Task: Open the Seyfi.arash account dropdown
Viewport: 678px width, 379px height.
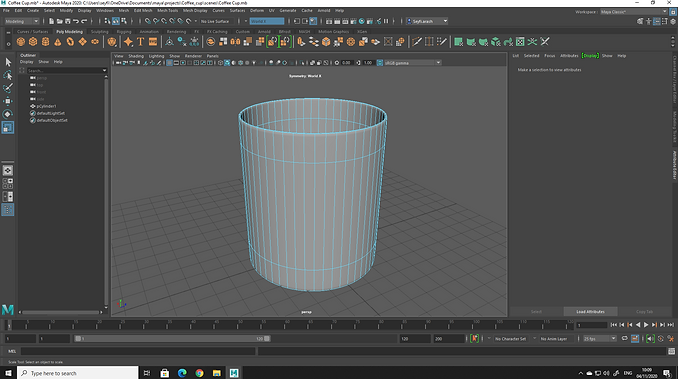Action: pyautogui.click(x=427, y=21)
